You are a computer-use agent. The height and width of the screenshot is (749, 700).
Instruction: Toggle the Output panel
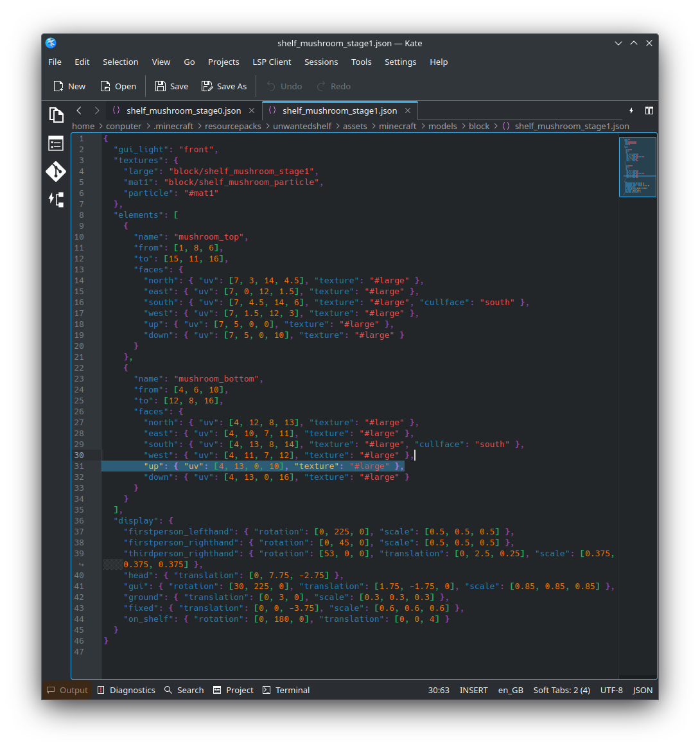(x=67, y=690)
